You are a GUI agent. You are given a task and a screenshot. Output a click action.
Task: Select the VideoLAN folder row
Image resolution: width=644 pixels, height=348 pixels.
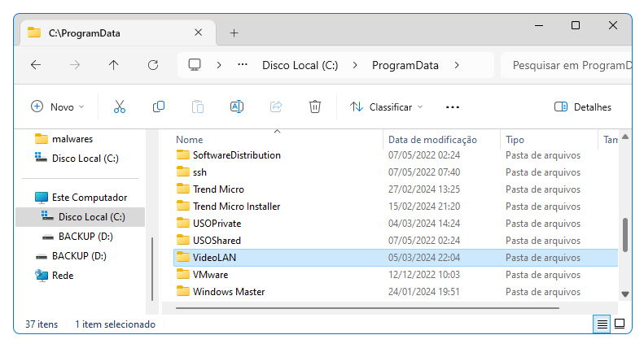[396, 257]
